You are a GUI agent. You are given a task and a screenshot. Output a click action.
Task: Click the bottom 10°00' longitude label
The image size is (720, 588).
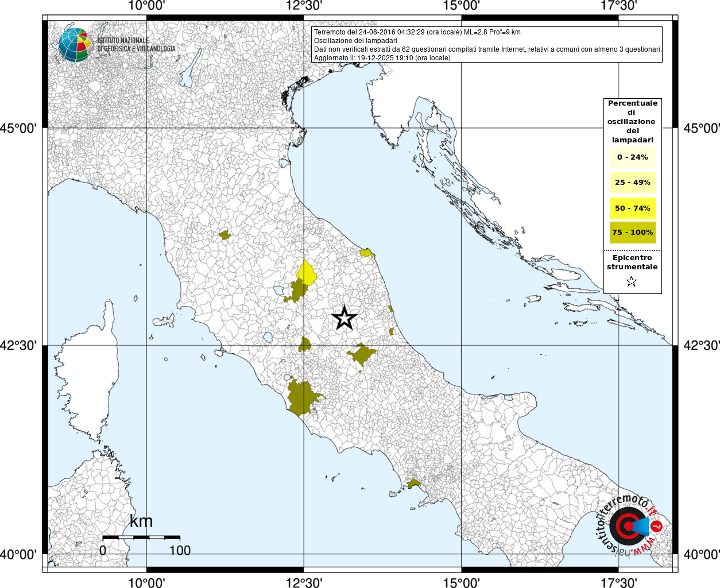pos(146,582)
